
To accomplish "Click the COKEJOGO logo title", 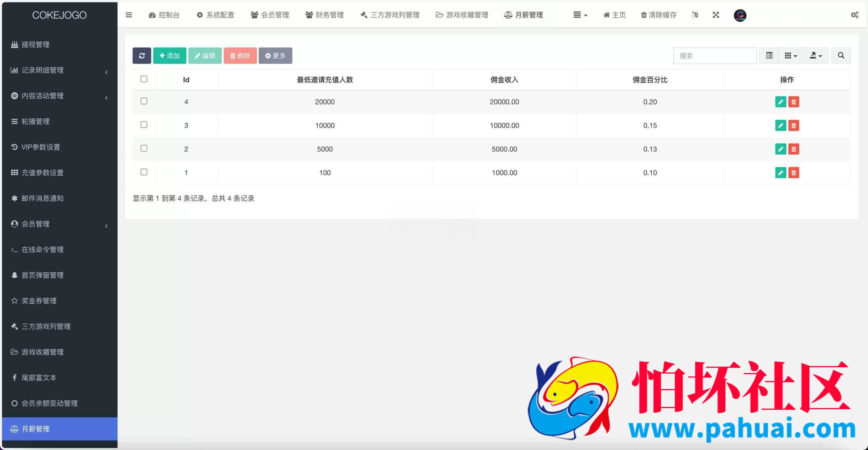I will pyautogui.click(x=59, y=15).
